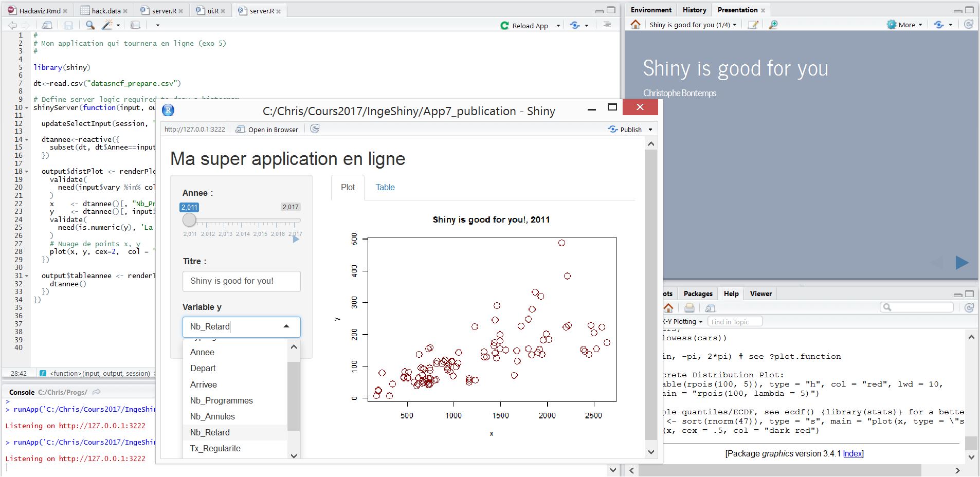
Task: Open the source-on-save options dropdown arrow
Action: (x=157, y=25)
